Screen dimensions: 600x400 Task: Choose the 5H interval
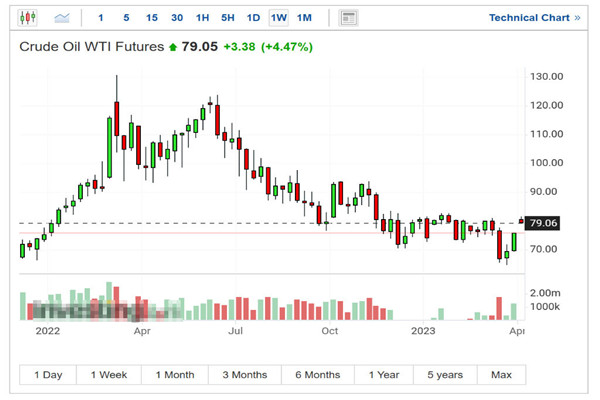click(x=228, y=18)
